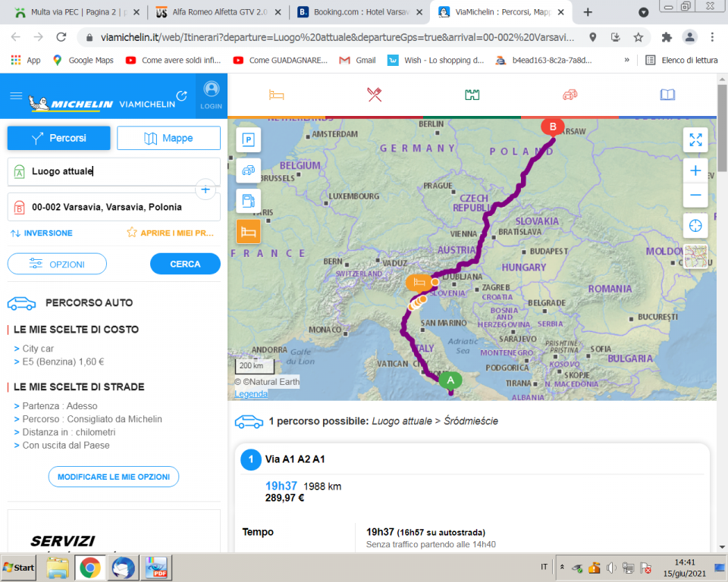
Task: Open the guide book icon in top bar
Action: 667,95
